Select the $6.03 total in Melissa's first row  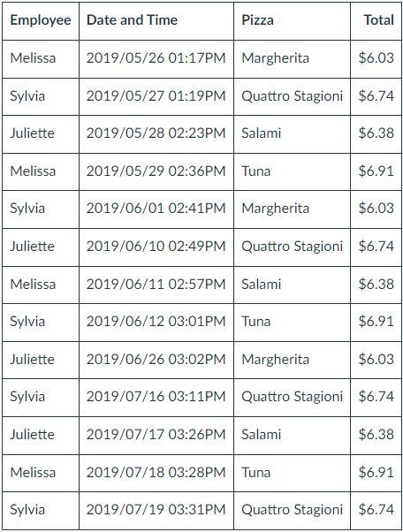376,58
